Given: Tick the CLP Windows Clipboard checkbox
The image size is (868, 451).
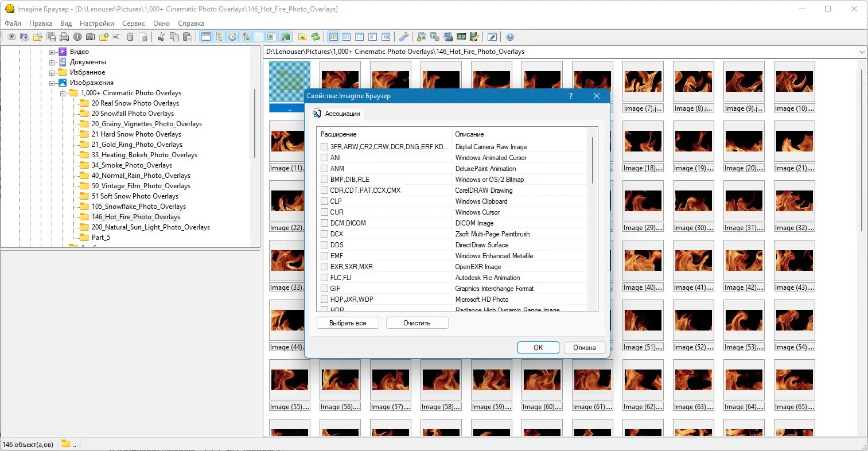Looking at the screenshot, I should tap(325, 201).
